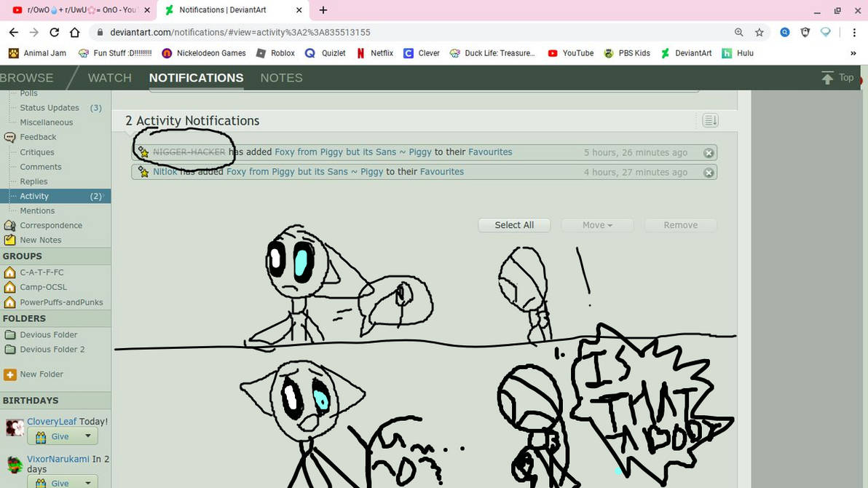Open the Animal Jam bookmark
Image resolution: width=868 pixels, height=488 pixels.
[38, 53]
